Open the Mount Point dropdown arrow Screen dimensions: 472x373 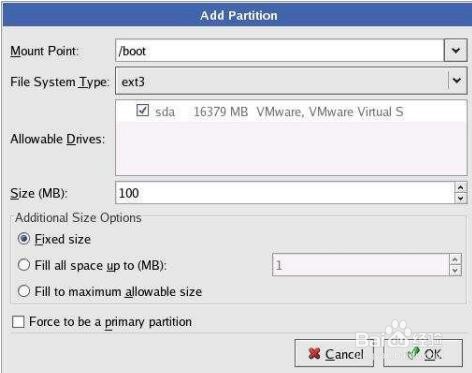tap(455, 51)
